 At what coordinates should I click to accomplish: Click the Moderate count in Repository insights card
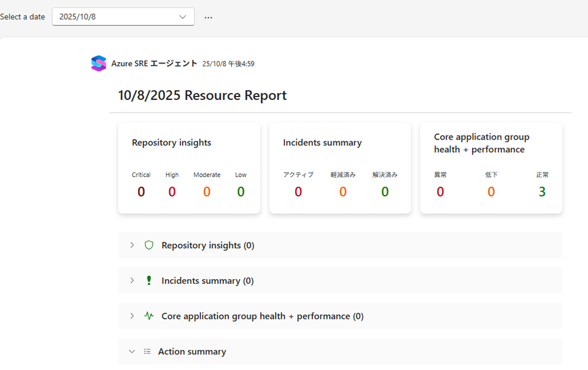[x=207, y=192]
